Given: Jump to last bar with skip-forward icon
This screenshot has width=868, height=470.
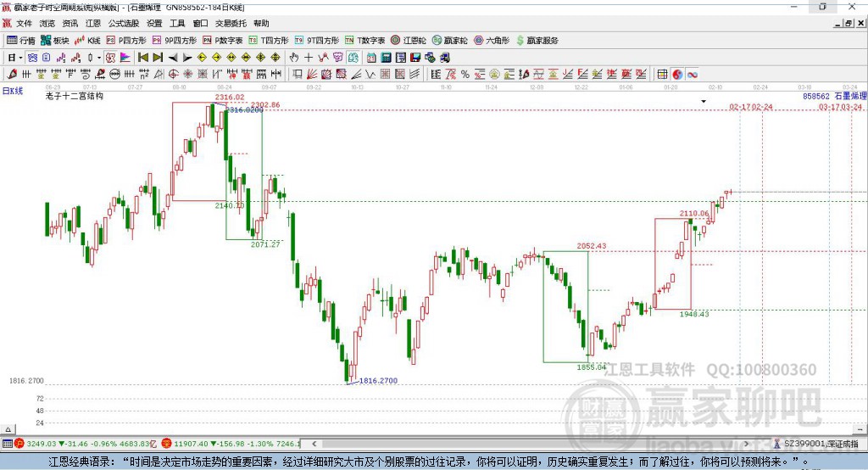Looking at the screenshot, I should tap(157, 58).
